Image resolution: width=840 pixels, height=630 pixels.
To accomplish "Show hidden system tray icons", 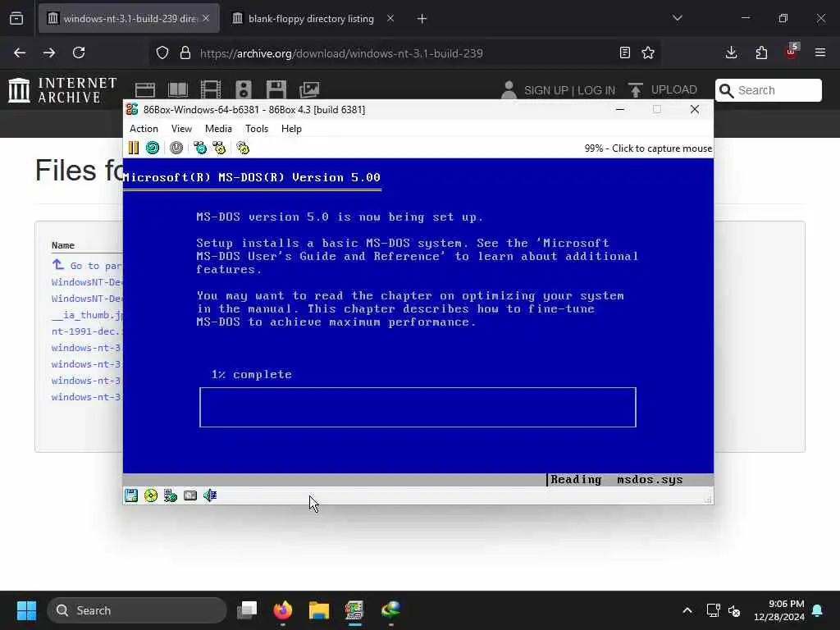I will pos(687,610).
